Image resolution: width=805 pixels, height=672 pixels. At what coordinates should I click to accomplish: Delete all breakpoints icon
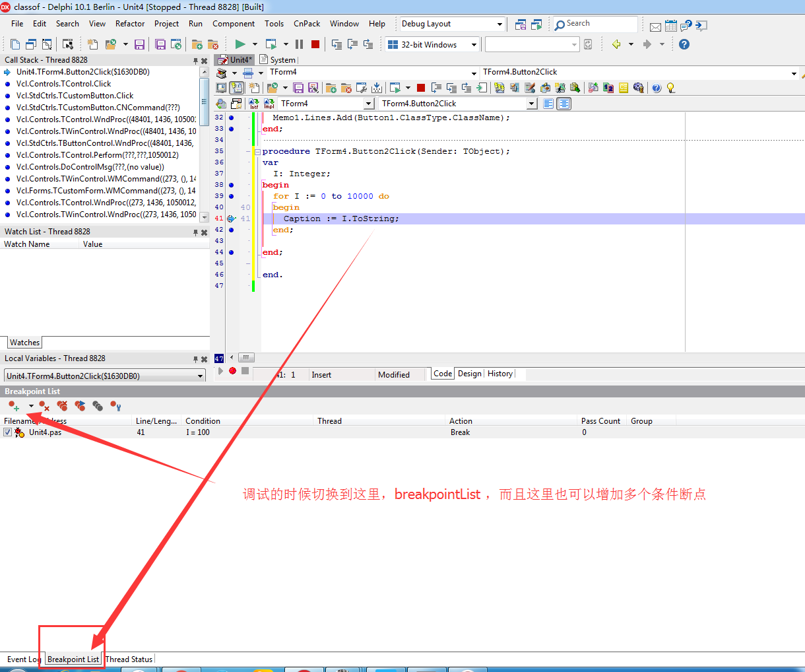[62, 406]
